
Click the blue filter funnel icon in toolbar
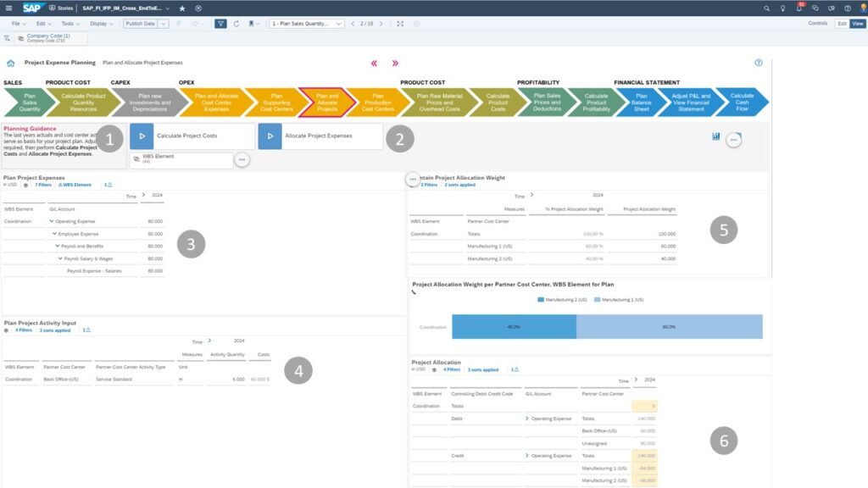pyautogui.click(x=220, y=24)
